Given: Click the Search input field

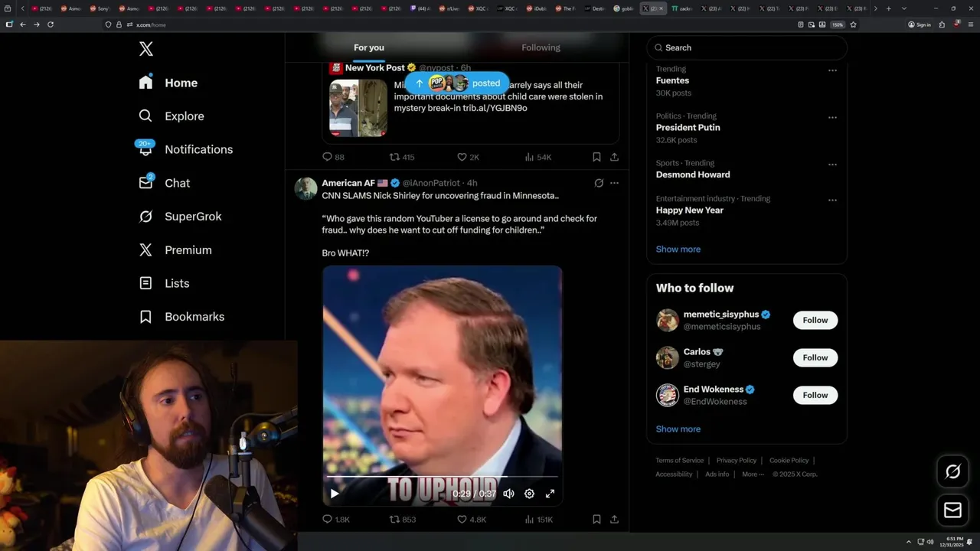Looking at the screenshot, I should (x=746, y=47).
